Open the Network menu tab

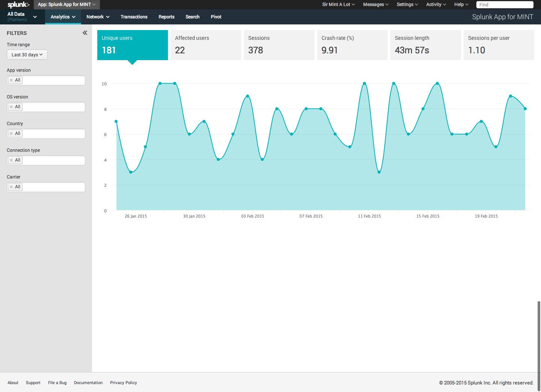click(98, 17)
